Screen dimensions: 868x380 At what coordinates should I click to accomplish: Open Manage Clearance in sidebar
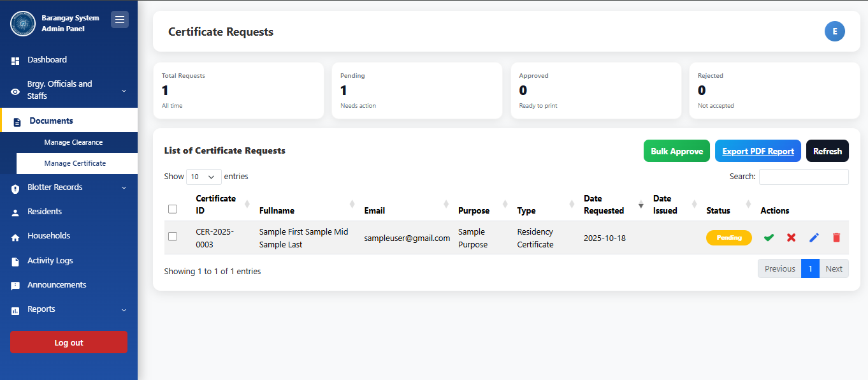(73, 142)
